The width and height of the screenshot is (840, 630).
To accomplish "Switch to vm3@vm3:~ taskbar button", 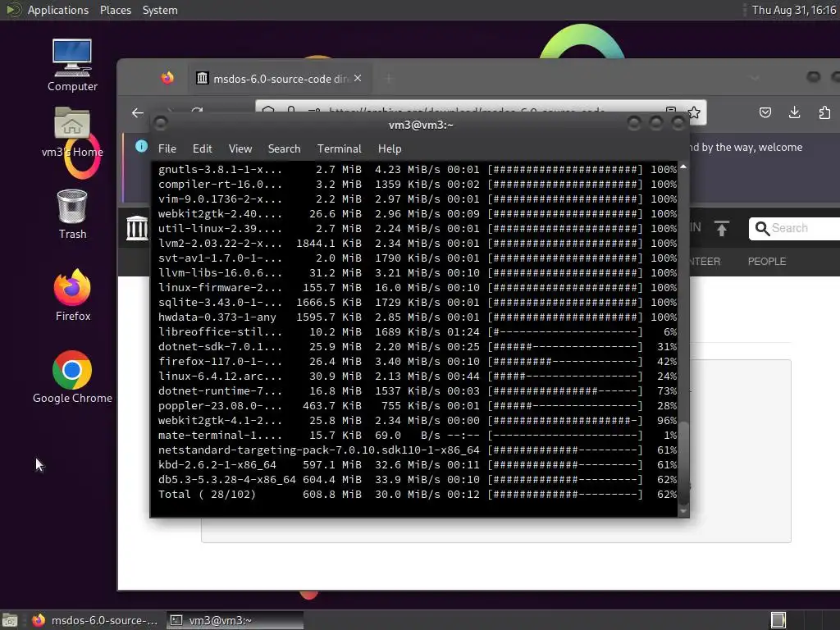I will coord(235,620).
